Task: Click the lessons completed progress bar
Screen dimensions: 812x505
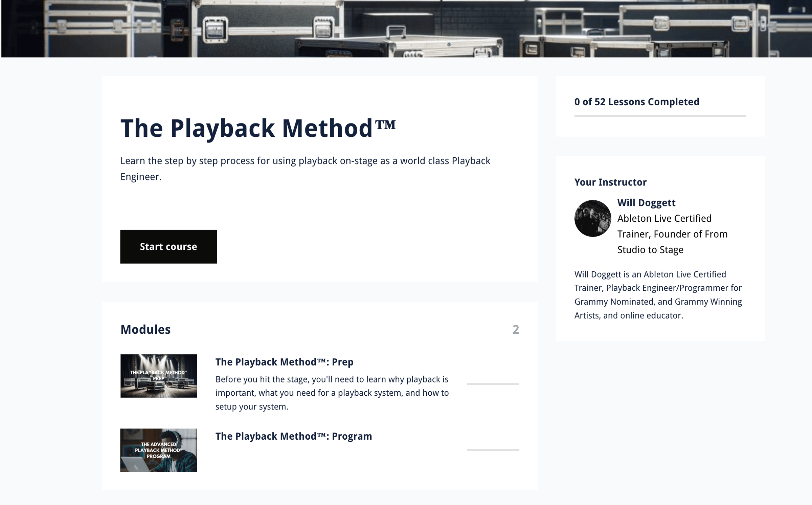Action: [660, 116]
